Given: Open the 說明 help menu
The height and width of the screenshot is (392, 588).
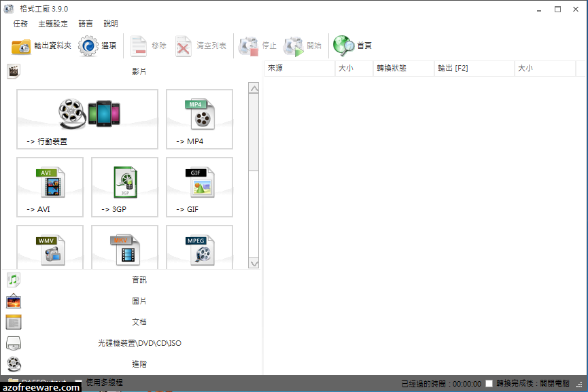Looking at the screenshot, I should (x=111, y=24).
